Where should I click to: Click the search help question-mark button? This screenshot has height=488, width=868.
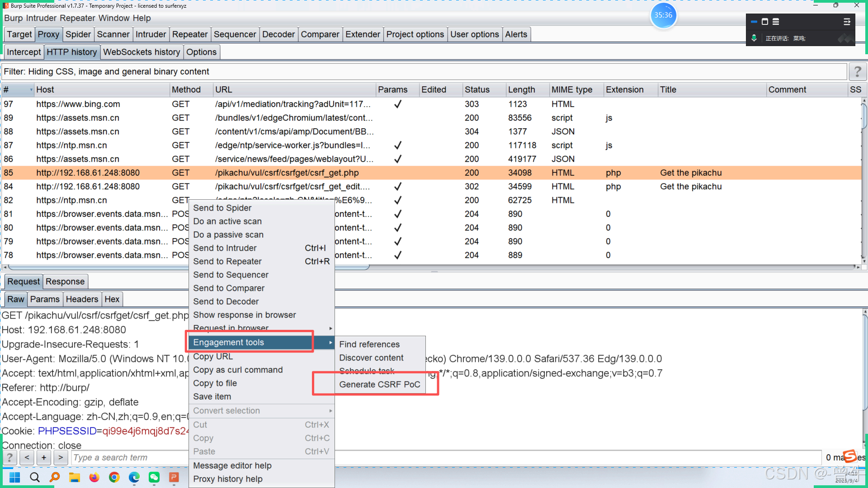pyautogui.click(x=10, y=457)
